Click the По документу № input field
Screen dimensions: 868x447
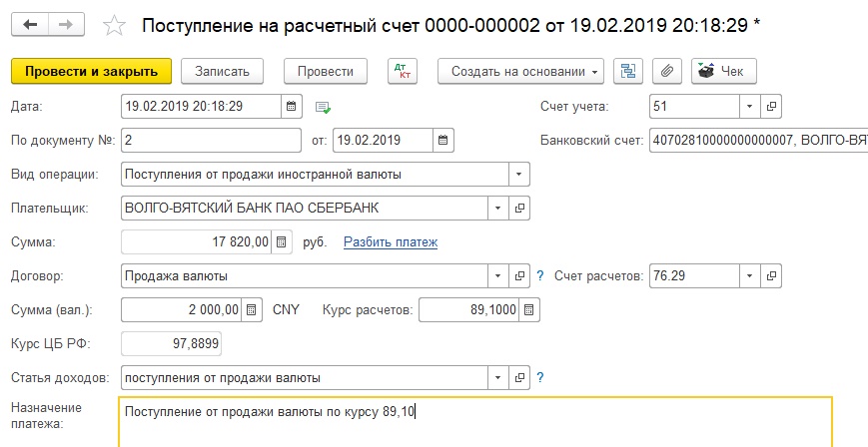[210, 140]
